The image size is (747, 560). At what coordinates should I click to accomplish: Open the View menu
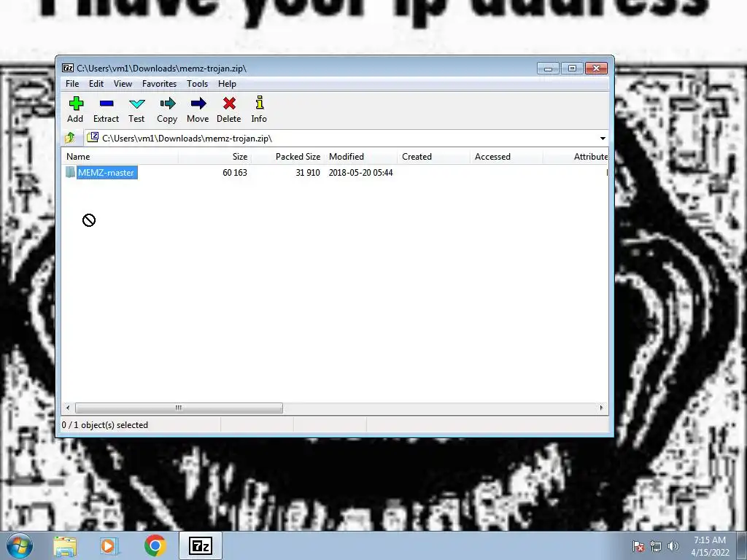(123, 84)
